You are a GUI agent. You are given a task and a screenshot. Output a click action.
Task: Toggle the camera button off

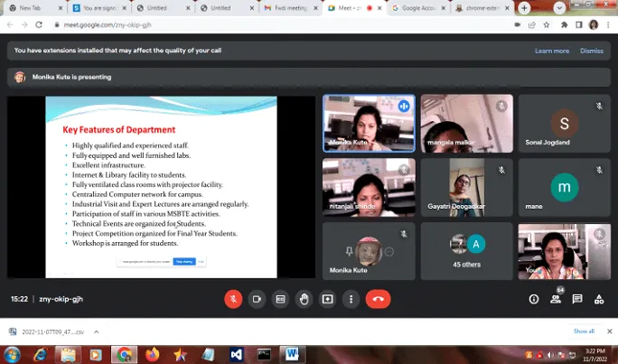257,299
